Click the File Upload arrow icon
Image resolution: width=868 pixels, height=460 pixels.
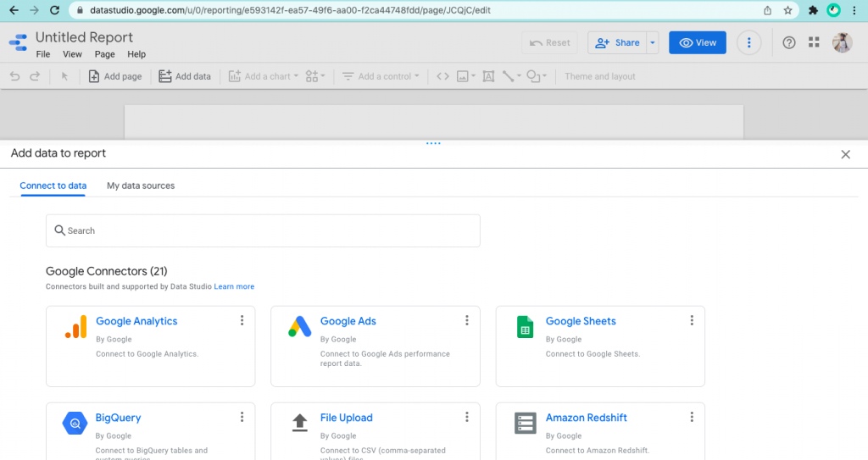pos(299,423)
